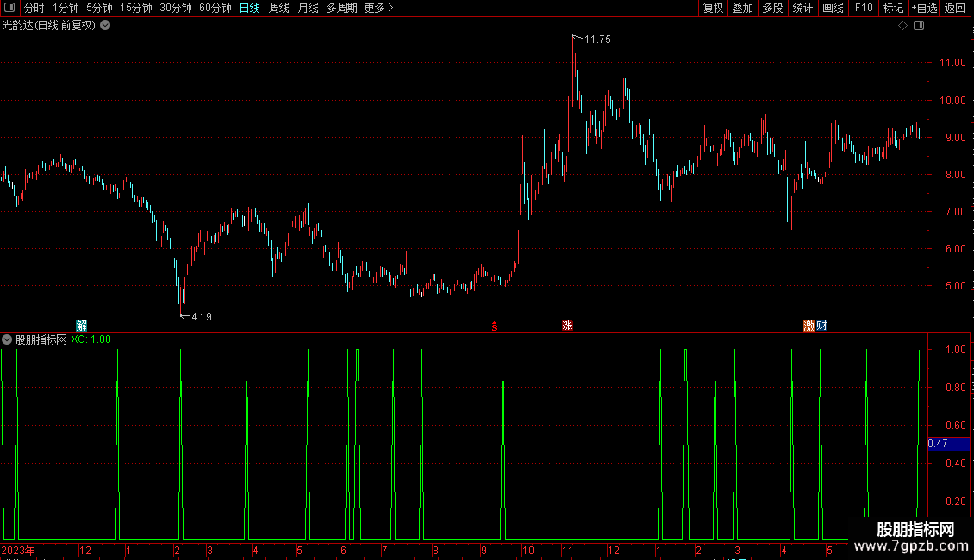Select the 15分钟 period

coord(136,8)
